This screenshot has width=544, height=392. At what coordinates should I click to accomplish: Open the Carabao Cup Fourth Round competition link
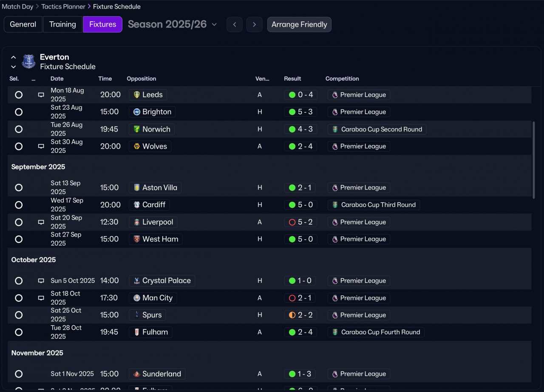[x=376, y=332]
